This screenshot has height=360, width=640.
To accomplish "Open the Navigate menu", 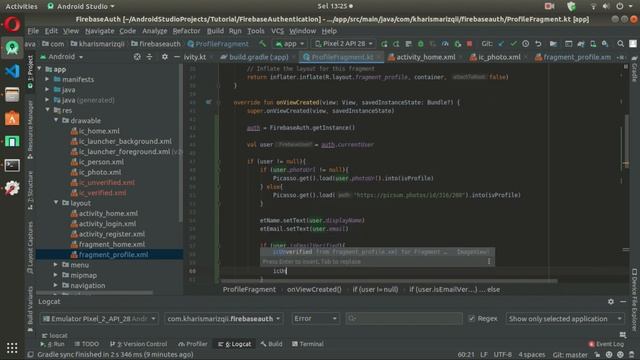I will 100,31.
